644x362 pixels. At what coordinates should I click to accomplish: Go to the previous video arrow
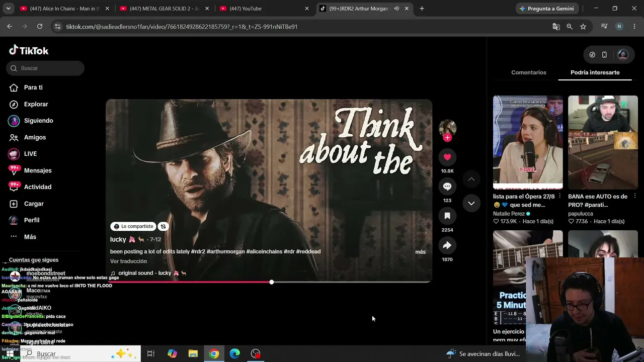tap(471, 179)
